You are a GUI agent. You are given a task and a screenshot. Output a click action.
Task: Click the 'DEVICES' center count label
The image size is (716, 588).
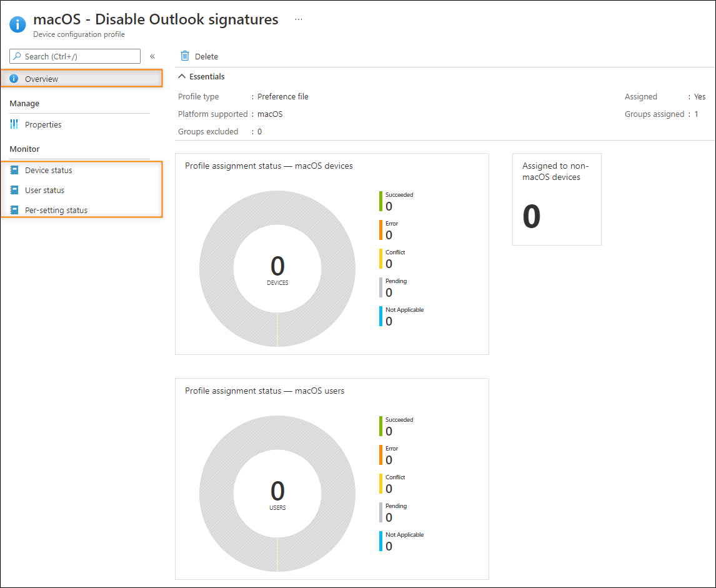coord(277,283)
